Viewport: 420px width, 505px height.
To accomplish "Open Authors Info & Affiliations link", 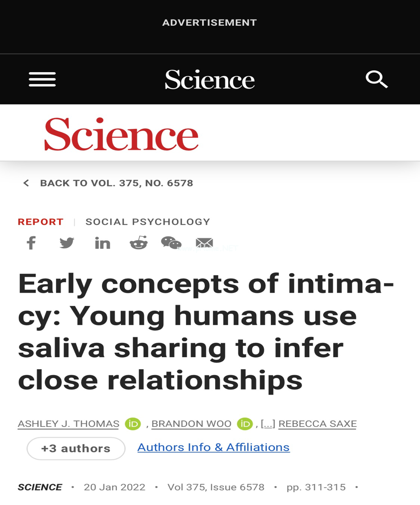I will coord(214,447).
